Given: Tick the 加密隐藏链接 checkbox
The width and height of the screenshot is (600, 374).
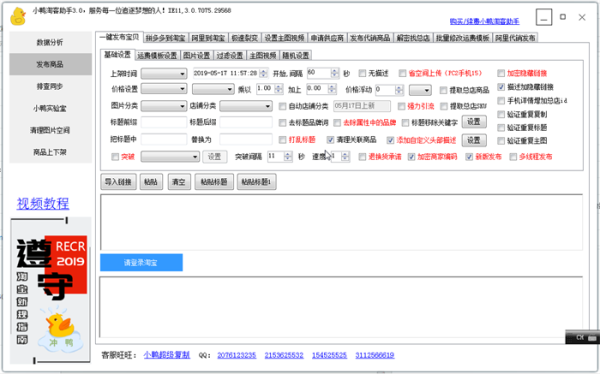Looking at the screenshot, I should [501, 73].
